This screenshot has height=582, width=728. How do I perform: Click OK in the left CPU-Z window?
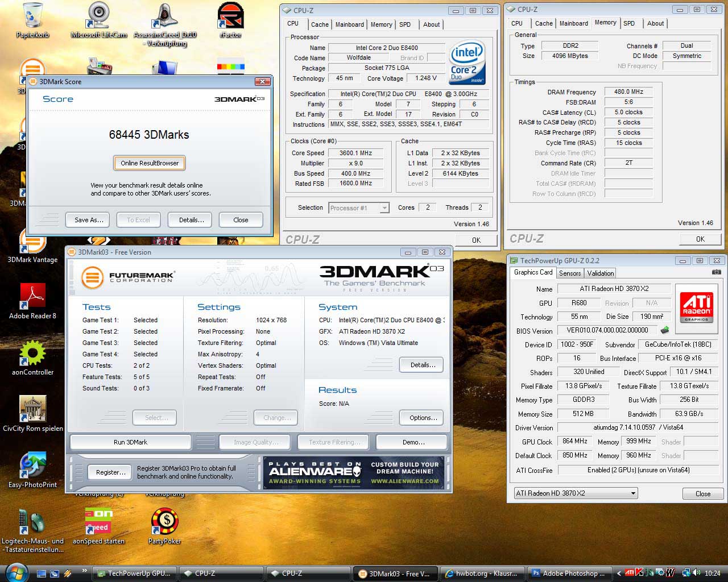tap(476, 240)
